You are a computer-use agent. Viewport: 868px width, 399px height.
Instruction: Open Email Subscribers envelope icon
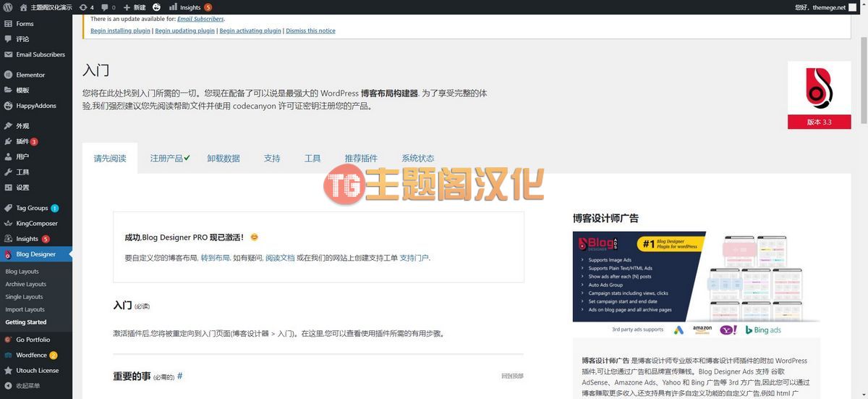[8, 54]
